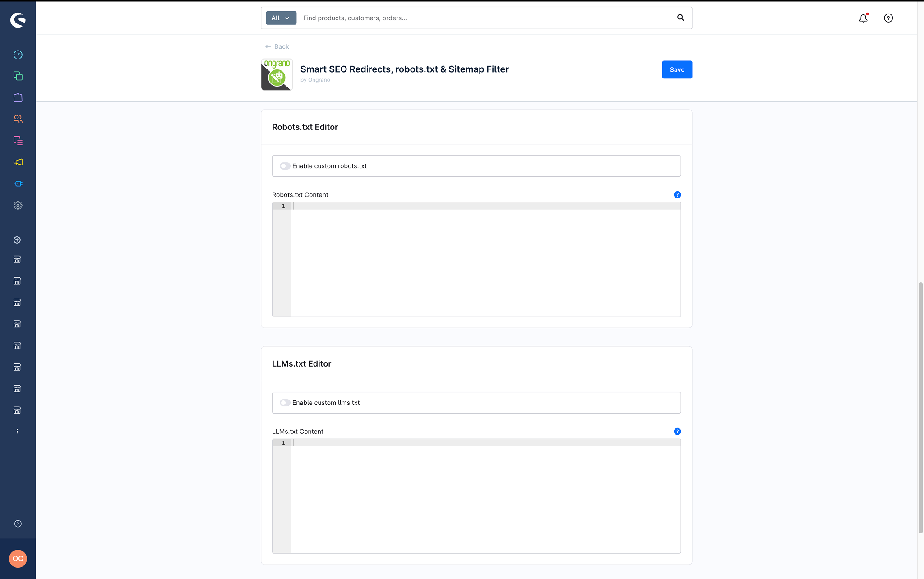Image resolution: width=924 pixels, height=579 pixels.
Task: Click the search magnifier icon
Action: click(x=680, y=18)
